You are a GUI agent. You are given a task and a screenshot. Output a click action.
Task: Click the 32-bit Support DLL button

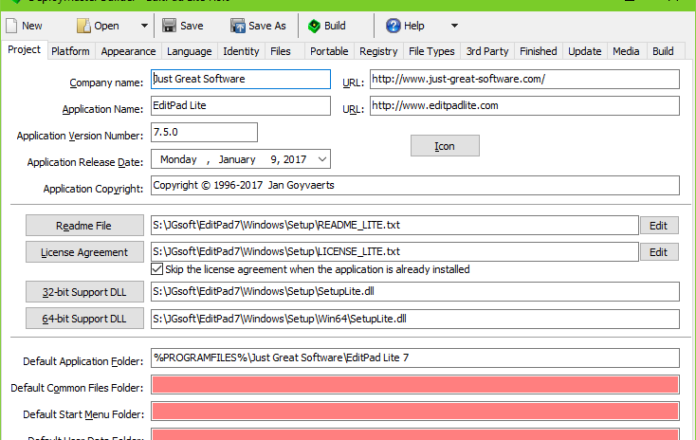click(84, 292)
